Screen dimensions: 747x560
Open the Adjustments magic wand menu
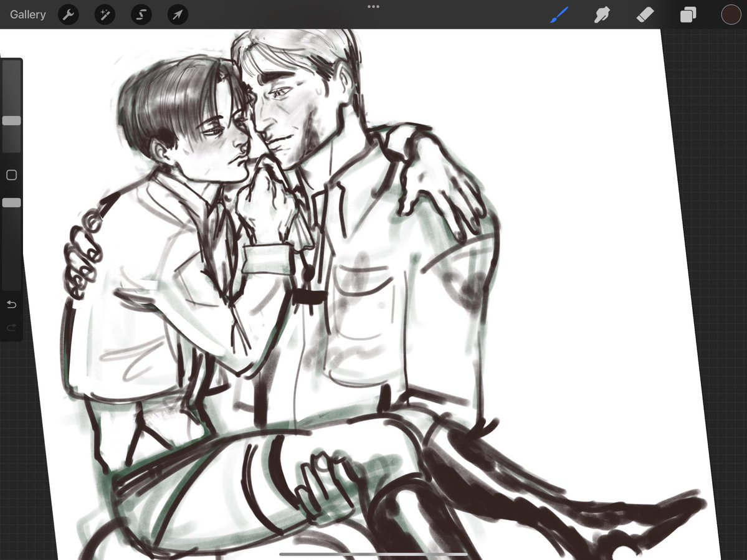105,15
